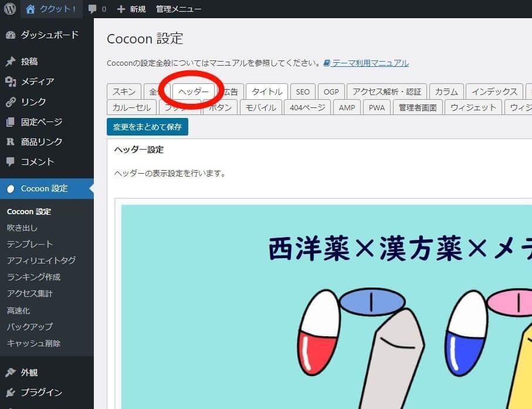Screen dimensions: 532x409
Task: Click the 投稿 pushpin icon
Action: (x=11, y=62)
